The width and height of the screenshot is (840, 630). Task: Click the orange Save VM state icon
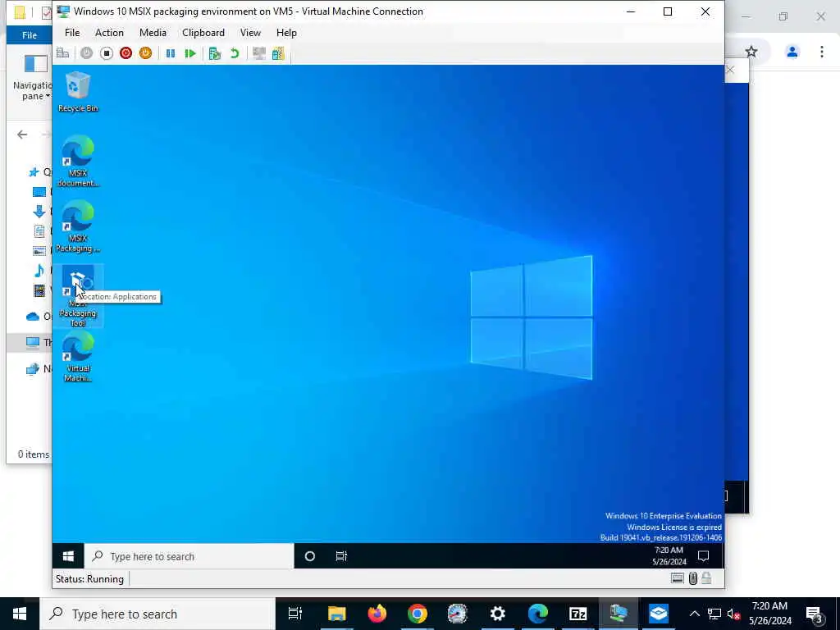(x=146, y=53)
